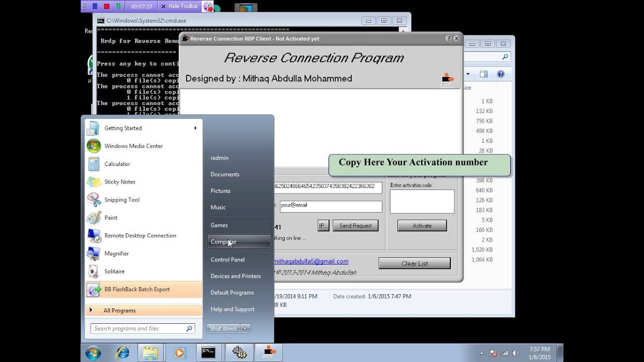
Task: Open Pictures from the Start menu
Action: point(238,191)
